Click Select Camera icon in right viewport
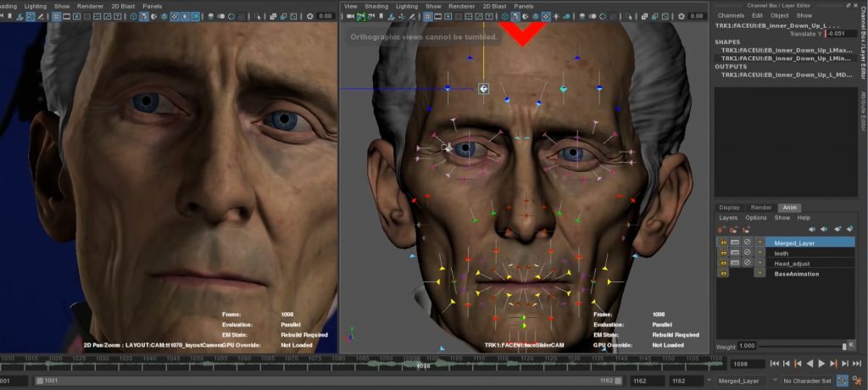 point(349,16)
